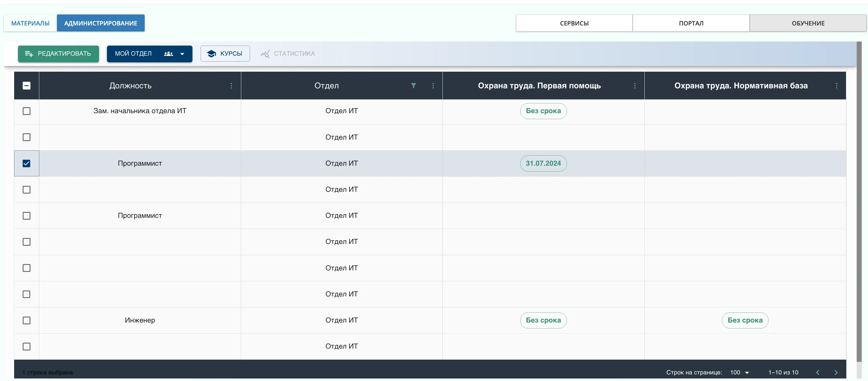Uncheck the Программист selected row checkbox

coord(26,163)
